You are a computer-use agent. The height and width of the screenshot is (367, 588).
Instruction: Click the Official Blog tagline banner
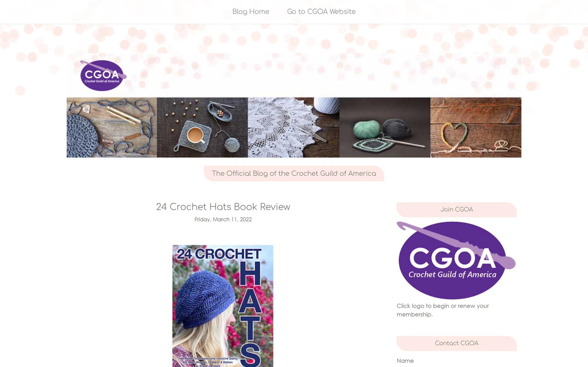(x=294, y=174)
